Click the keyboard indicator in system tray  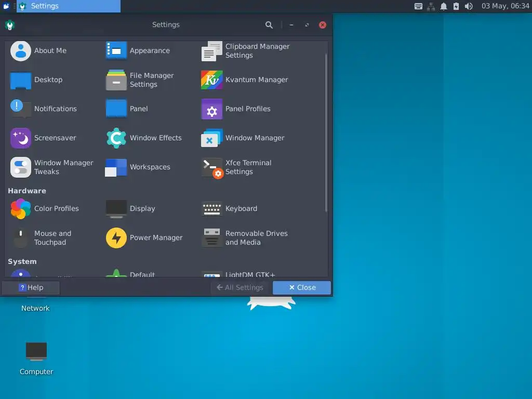coord(418,6)
